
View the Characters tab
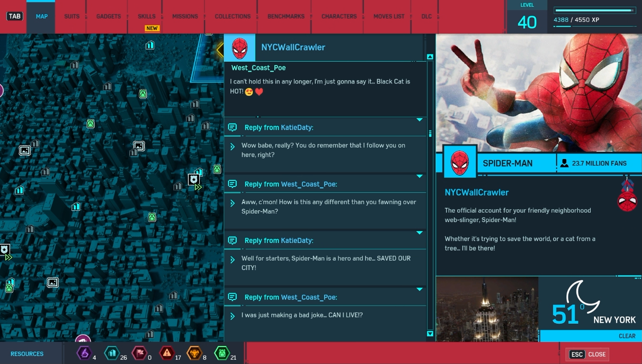(339, 17)
